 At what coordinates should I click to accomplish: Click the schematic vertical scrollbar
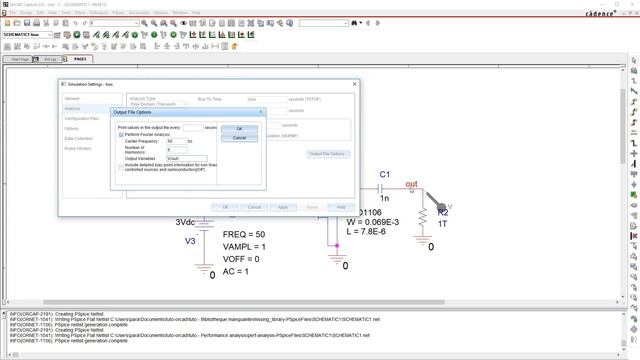[623, 126]
